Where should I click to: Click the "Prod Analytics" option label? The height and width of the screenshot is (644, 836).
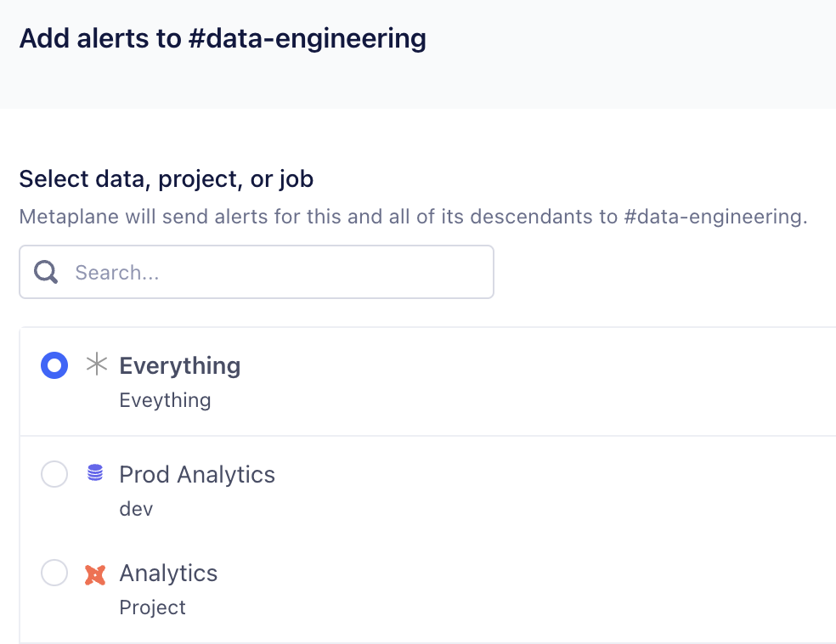pos(197,474)
